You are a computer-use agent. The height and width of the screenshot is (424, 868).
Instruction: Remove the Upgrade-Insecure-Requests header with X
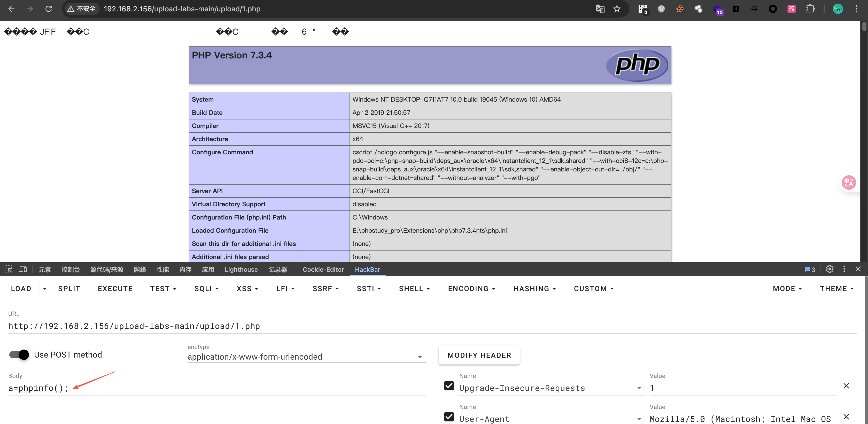point(846,385)
